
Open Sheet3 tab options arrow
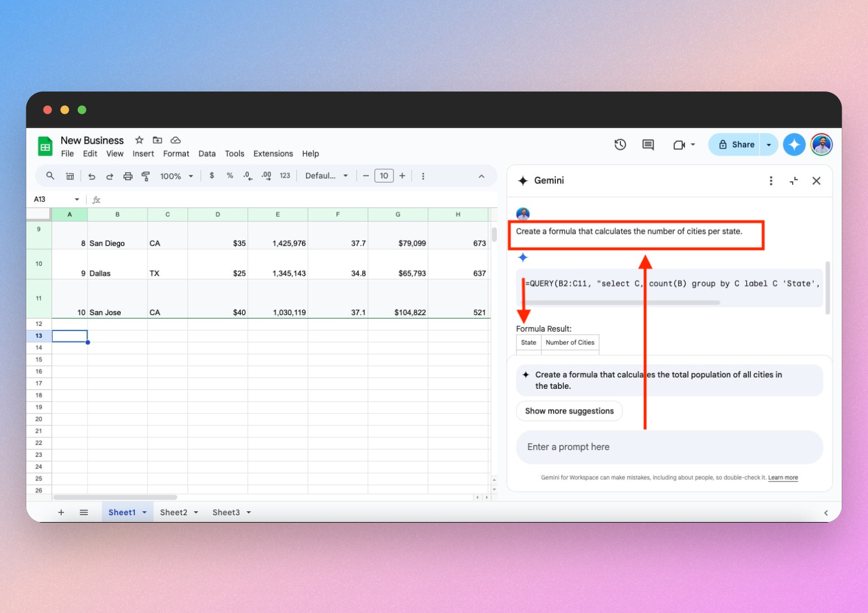coord(249,512)
